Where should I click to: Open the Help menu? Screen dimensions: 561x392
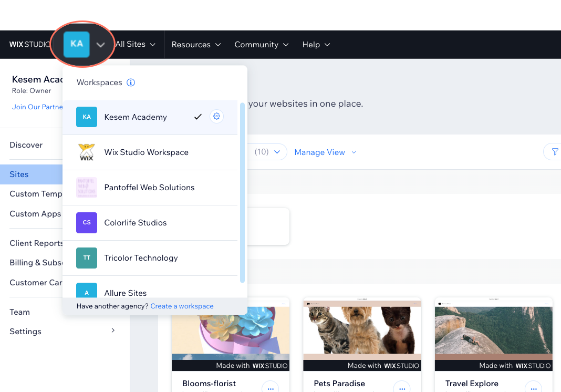[316, 45]
